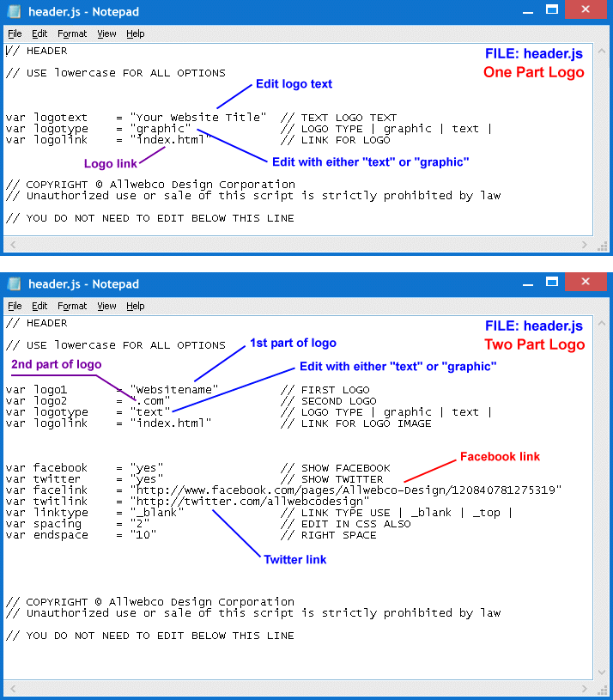The image size is (613, 700).
Task: Open the Format menu in the top Notepad window
Action: coord(72,33)
